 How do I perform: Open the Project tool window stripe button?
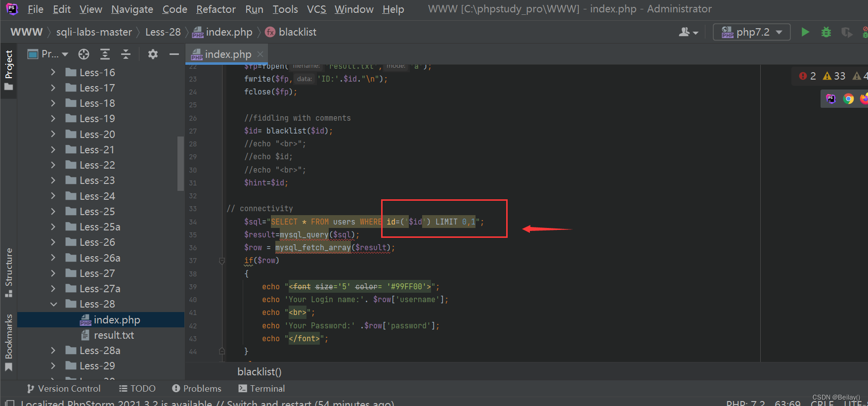coord(8,70)
